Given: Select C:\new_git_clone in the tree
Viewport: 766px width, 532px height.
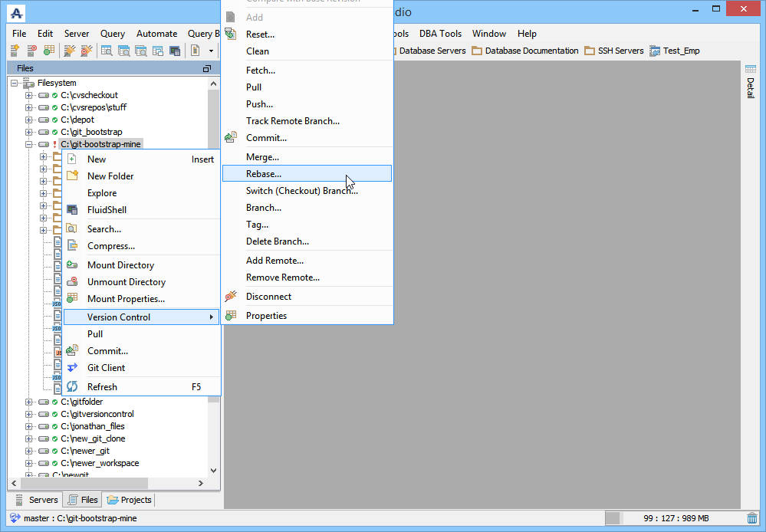Looking at the screenshot, I should [93, 438].
